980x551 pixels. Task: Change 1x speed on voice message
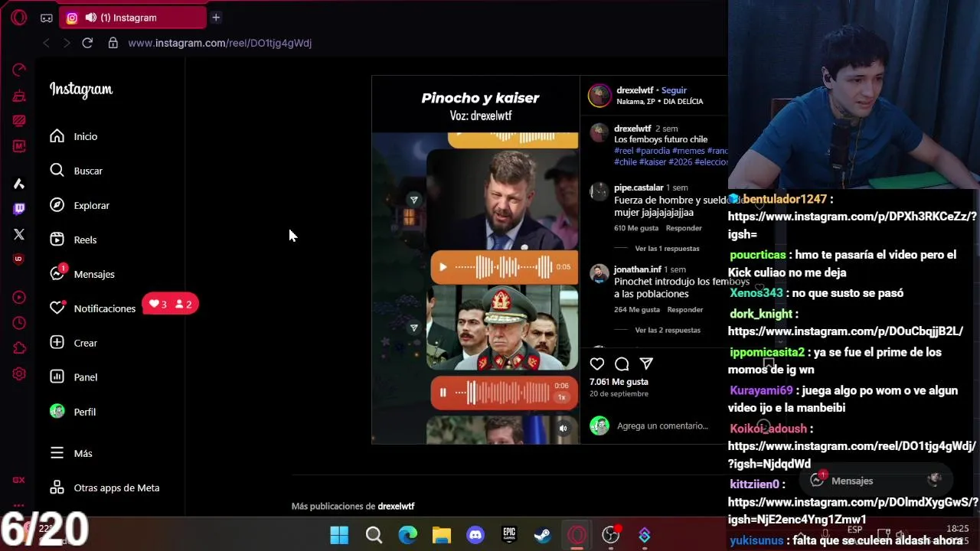coord(561,398)
